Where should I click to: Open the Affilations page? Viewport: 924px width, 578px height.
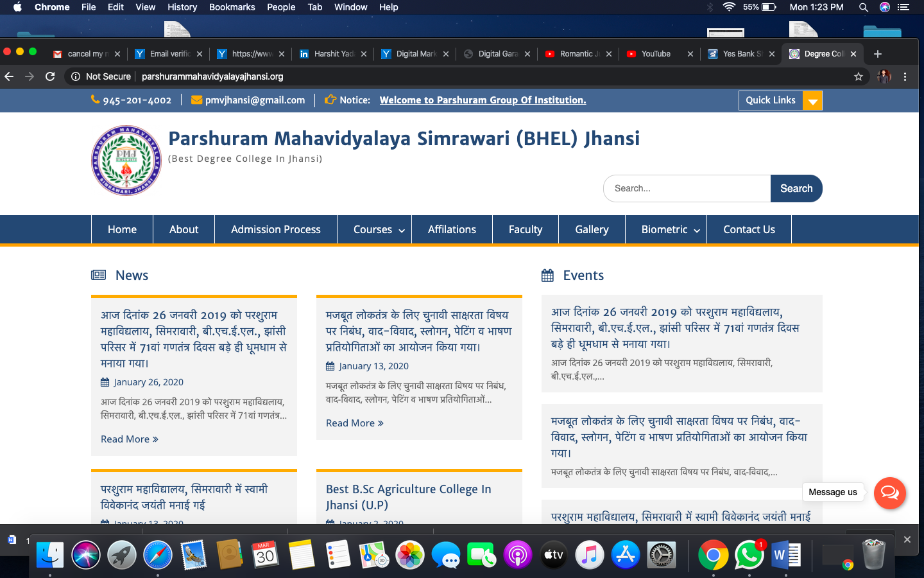[452, 230]
